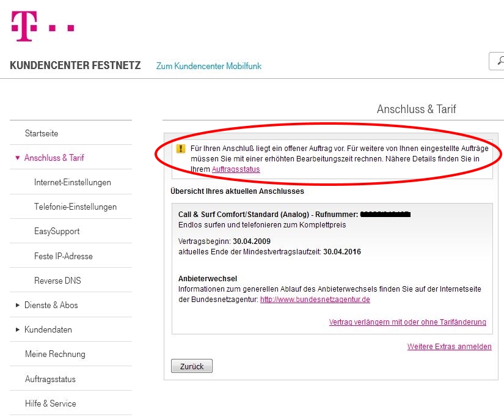Click Vertrag verlängern mit oder ohne Tarifänderung
Image resolution: width=504 pixels, height=420 pixels.
(x=407, y=322)
